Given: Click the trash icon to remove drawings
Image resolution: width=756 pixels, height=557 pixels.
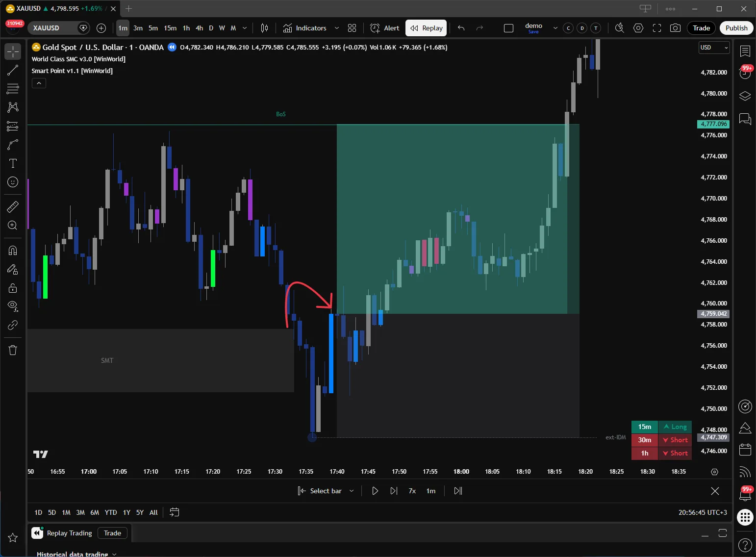Looking at the screenshot, I should tap(13, 350).
